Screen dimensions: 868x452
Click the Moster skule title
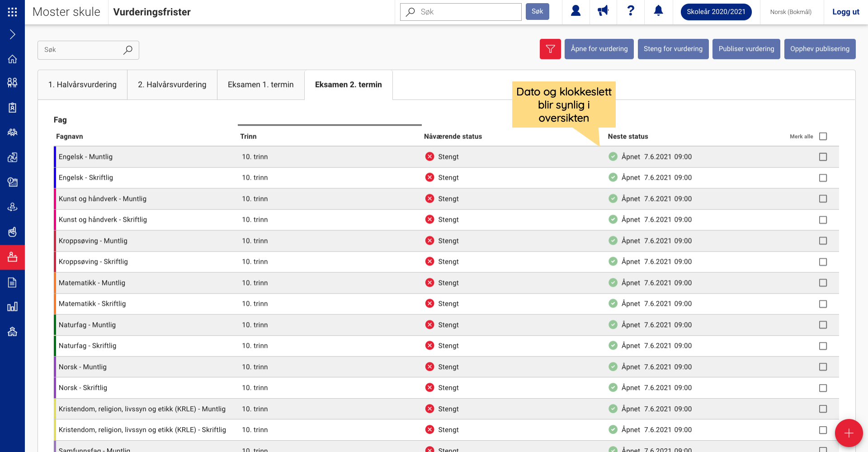[66, 12]
